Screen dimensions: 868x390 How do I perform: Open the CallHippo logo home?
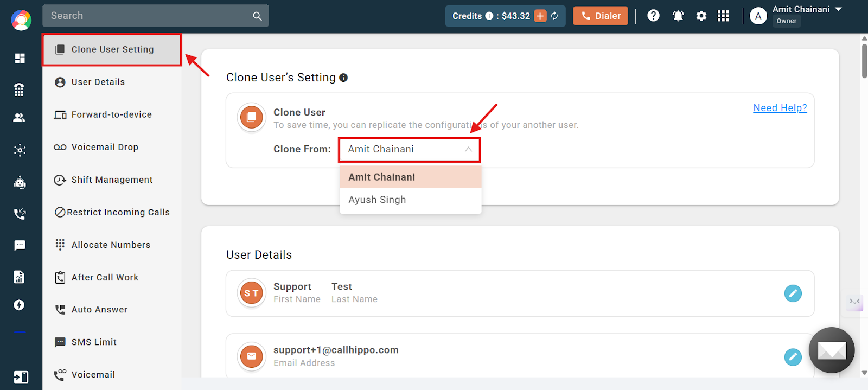click(x=21, y=20)
